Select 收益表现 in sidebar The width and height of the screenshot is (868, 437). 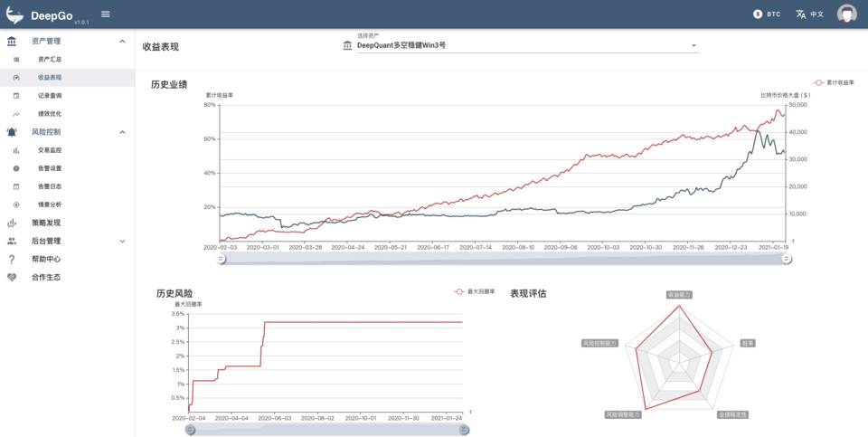point(67,78)
